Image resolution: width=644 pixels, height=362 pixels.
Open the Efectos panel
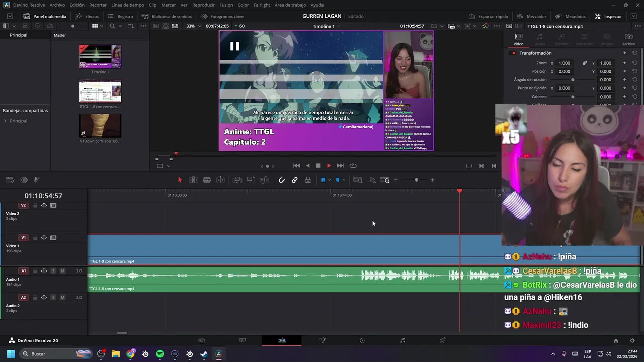pos(87,16)
